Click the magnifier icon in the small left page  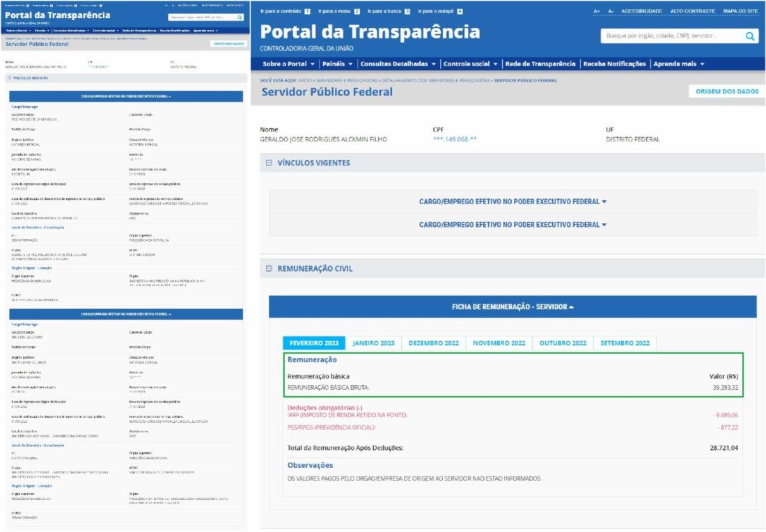coord(240,17)
